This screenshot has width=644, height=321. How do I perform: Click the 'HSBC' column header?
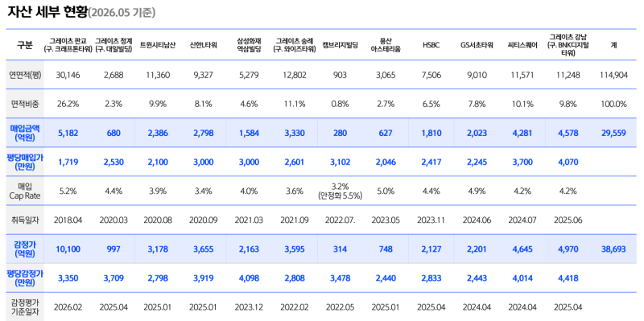pyautogui.click(x=431, y=45)
